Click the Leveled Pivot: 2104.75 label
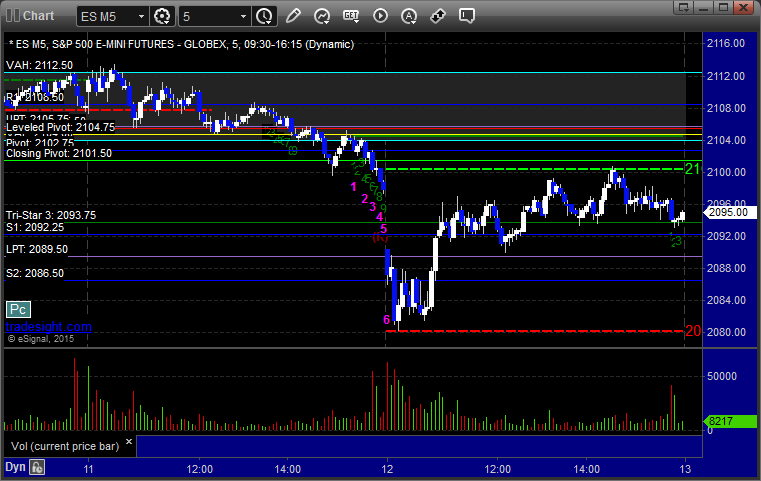 coord(60,127)
